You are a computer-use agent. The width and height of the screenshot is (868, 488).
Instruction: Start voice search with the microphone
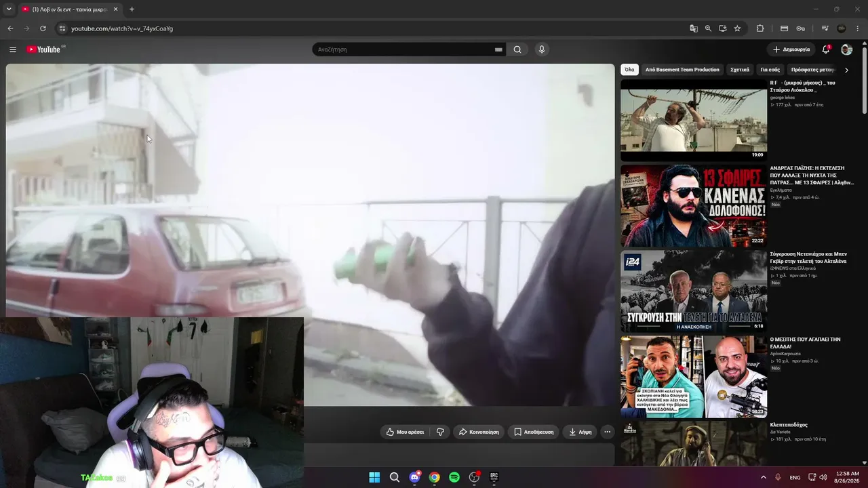541,49
